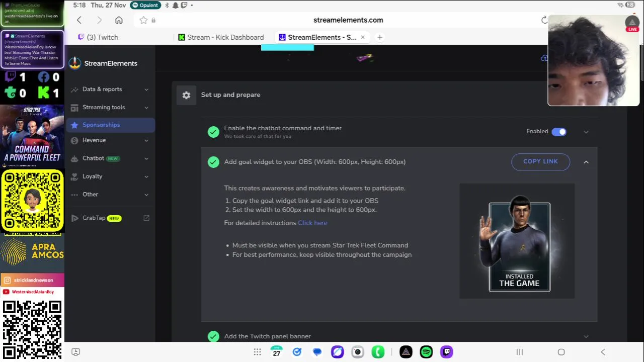Click GrabTap external link icon

pos(146,218)
